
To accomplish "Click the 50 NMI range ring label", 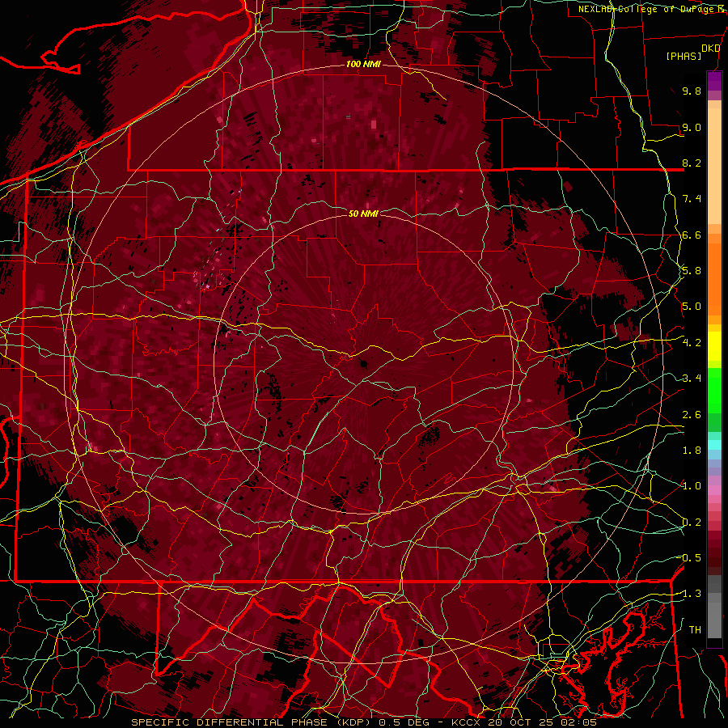I will (x=363, y=214).
